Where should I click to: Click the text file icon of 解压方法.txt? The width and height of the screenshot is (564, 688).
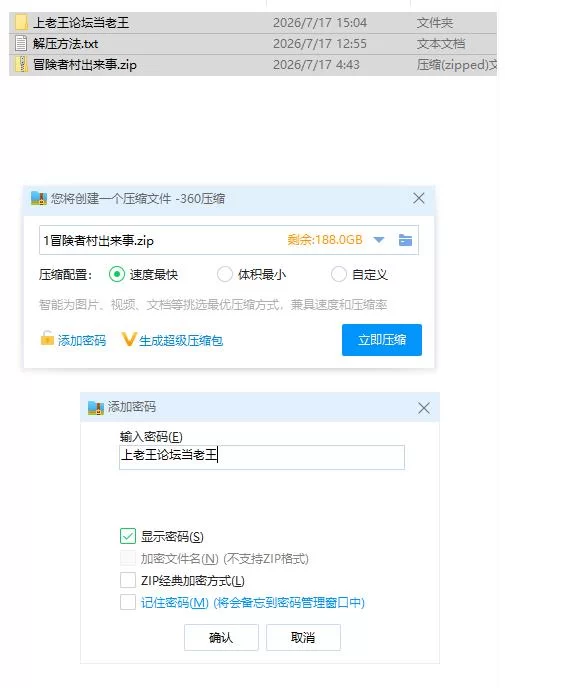(x=21, y=43)
